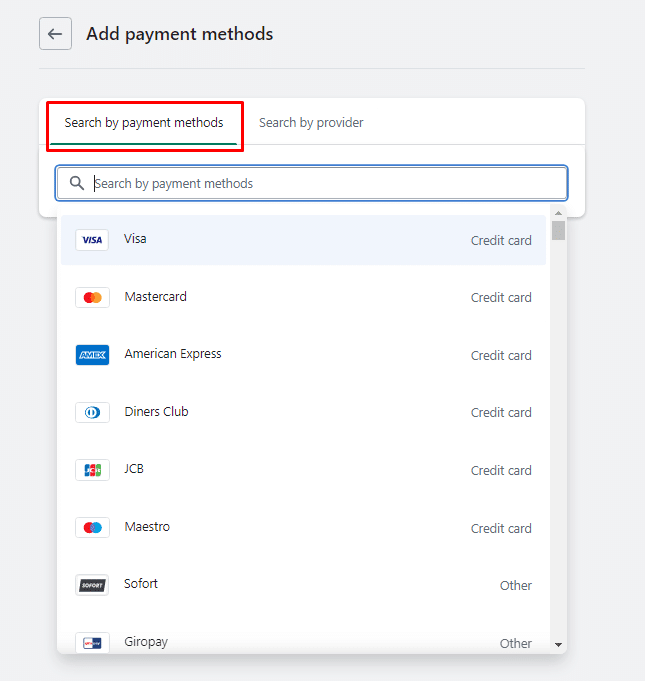Viewport: 645px width, 681px height.
Task: Click the American Express logo icon
Action: point(92,355)
